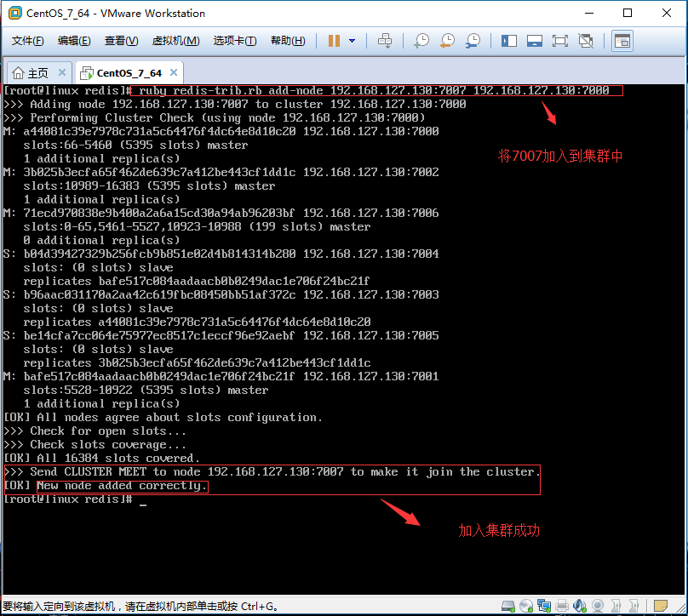The width and height of the screenshot is (688, 616).
Task: Click the sound card status icon
Action: (580, 606)
